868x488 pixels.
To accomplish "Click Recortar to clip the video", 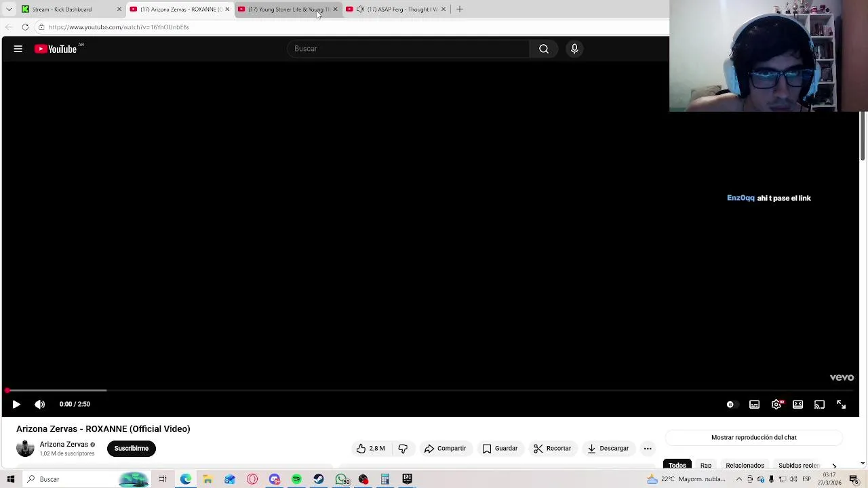I will pyautogui.click(x=553, y=449).
